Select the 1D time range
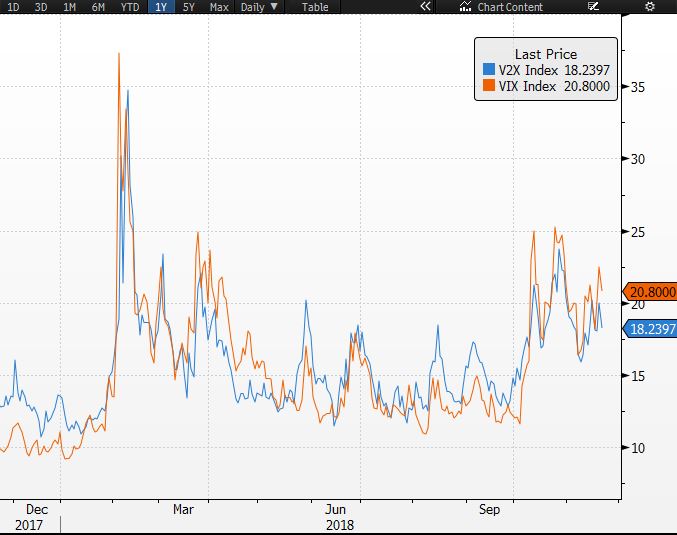The width and height of the screenshot is (677, 535). [13, 7]
